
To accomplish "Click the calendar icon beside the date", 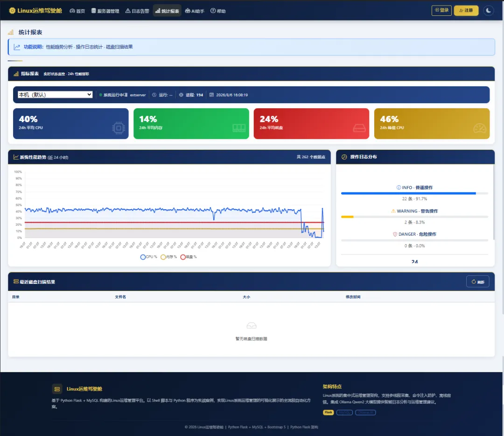I will pyautogui.click(x=211, y=95).
